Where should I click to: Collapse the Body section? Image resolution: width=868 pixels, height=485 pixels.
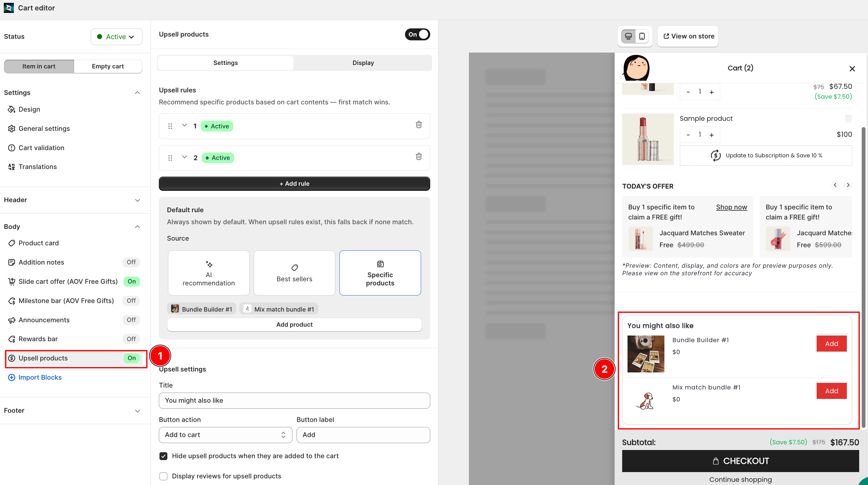coord(137,227)
